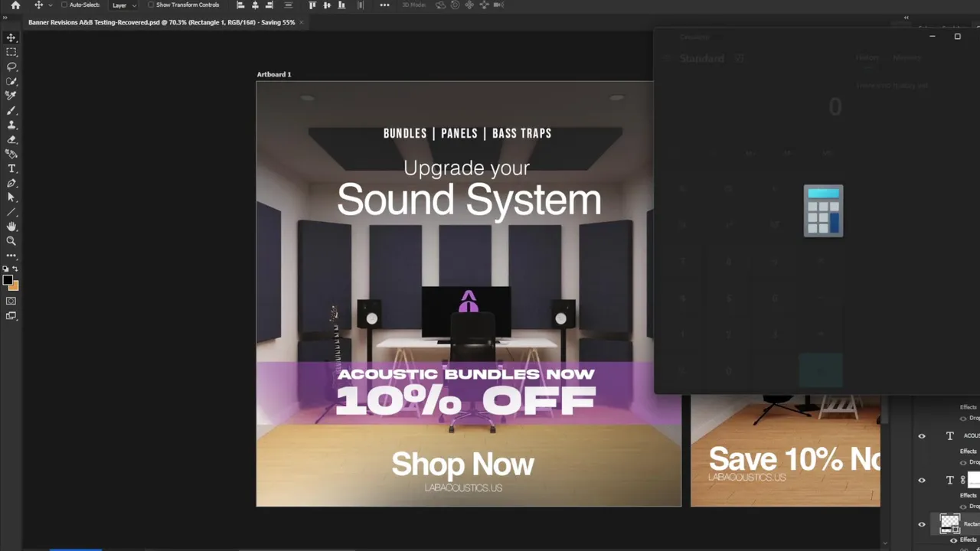Select the Pen tool
Viewport: 980px width, 551px height.
click(11, 183)
